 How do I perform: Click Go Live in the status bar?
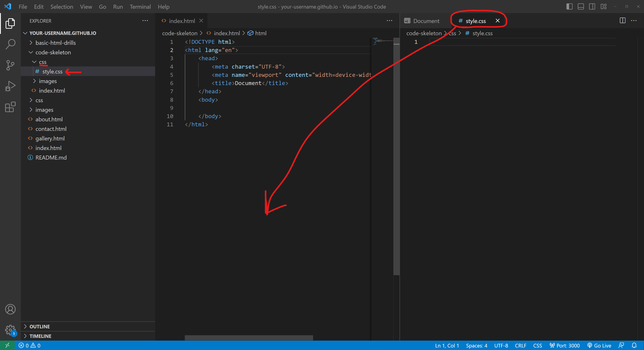point(599,345)
